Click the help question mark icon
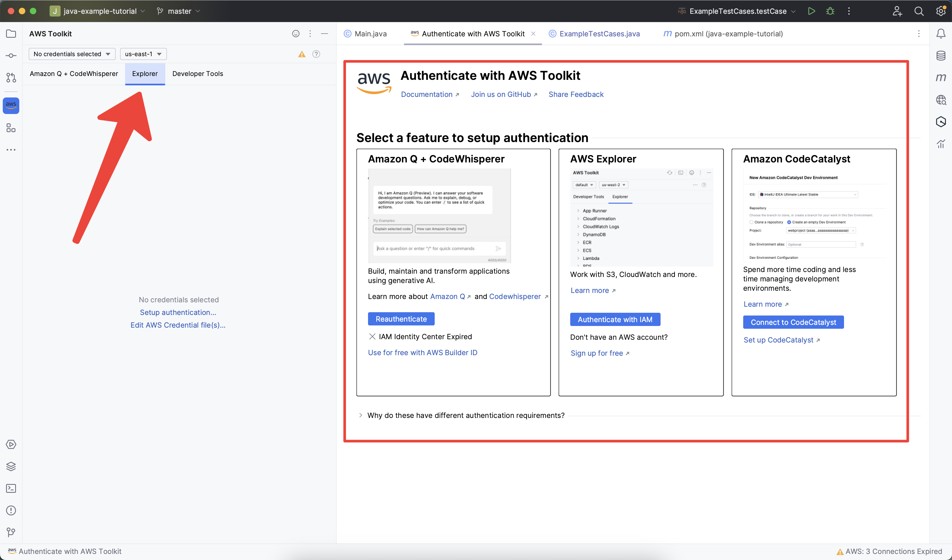 316,54
